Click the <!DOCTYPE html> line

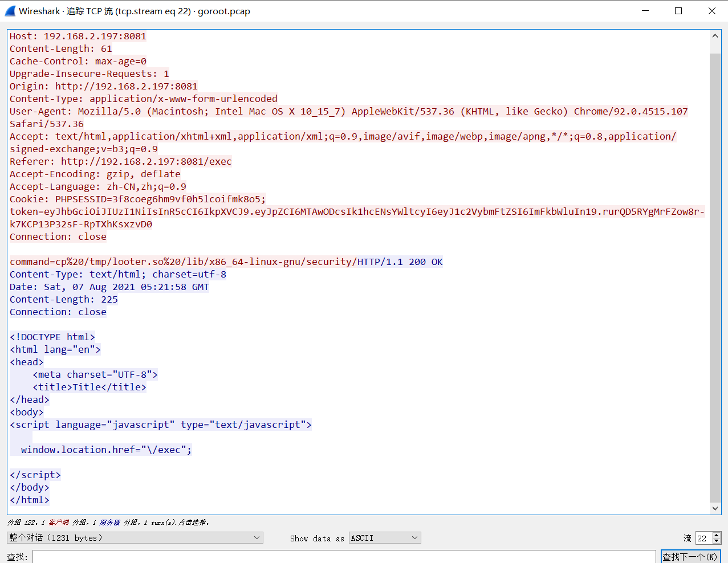pyautogui.click(x=52, y=337)
